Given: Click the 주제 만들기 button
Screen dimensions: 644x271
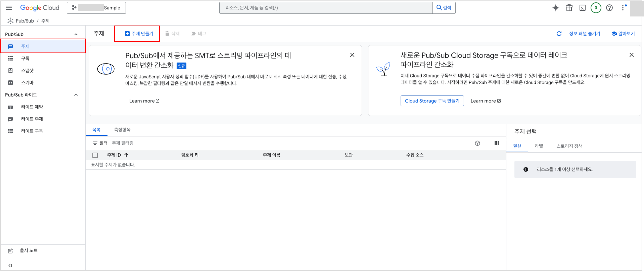Looking at the screenshot, I should point(137,33).
